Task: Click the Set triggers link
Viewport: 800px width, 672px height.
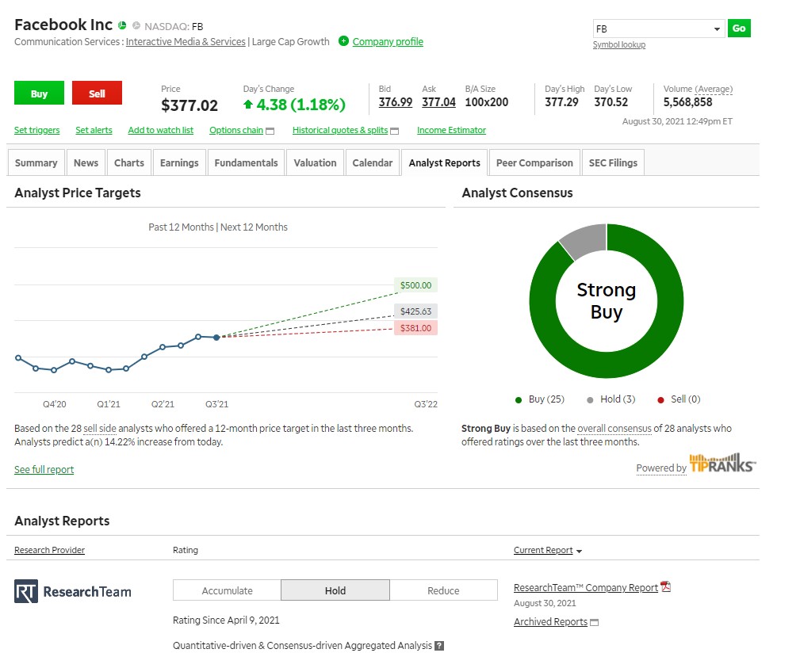Action: click(36, 130)
